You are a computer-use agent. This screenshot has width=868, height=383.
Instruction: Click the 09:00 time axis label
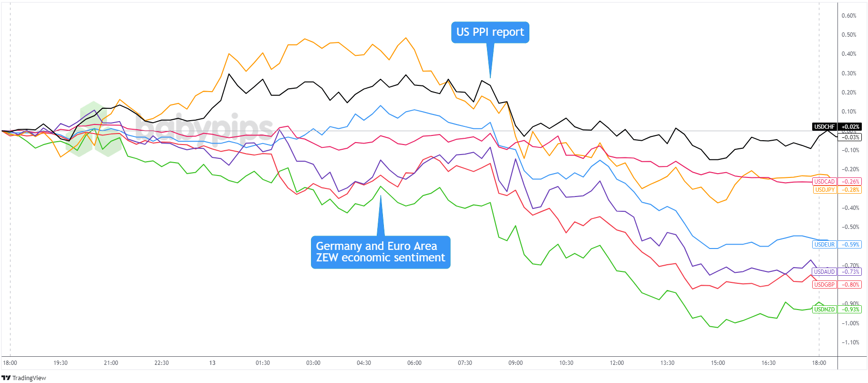click(516, 363)
